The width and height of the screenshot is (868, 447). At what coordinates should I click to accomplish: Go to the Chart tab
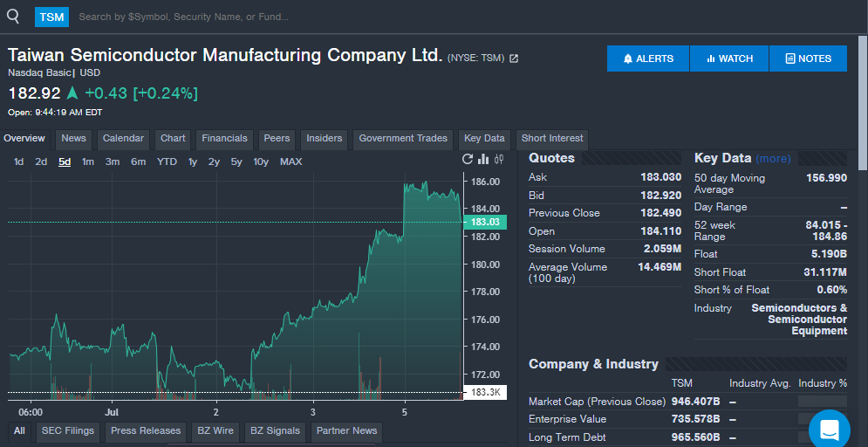coord(173,139)
